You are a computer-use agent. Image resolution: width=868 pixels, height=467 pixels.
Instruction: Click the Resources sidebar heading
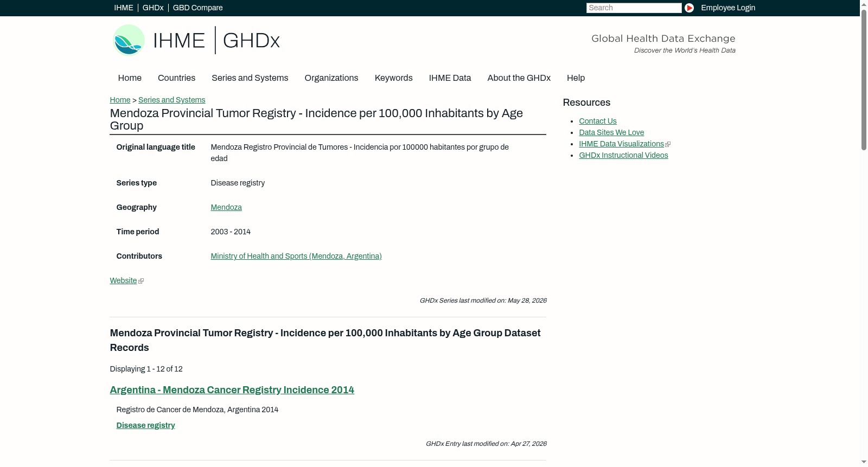click(x=586, y=103)
